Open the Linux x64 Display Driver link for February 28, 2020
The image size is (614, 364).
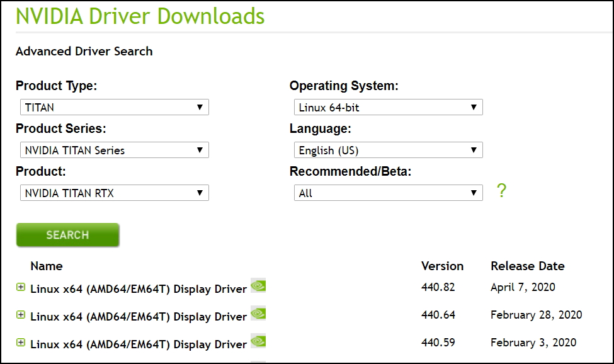click(139, 317)
